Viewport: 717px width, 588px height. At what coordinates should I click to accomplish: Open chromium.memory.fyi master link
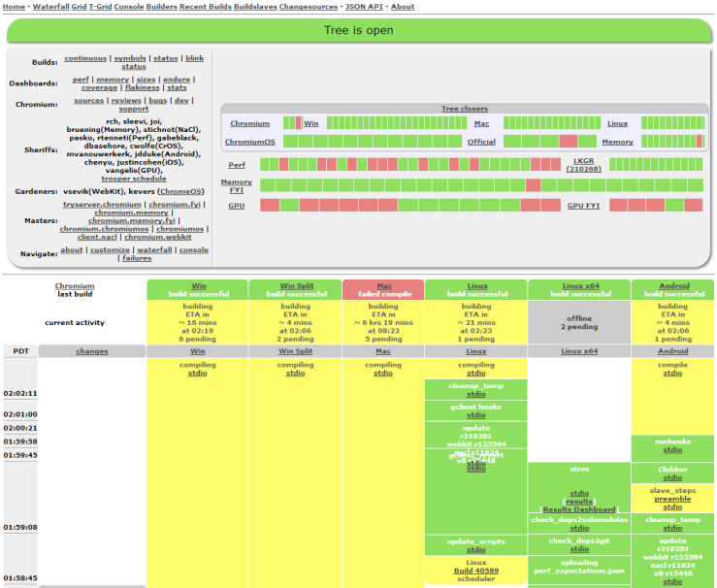[132, 220]
